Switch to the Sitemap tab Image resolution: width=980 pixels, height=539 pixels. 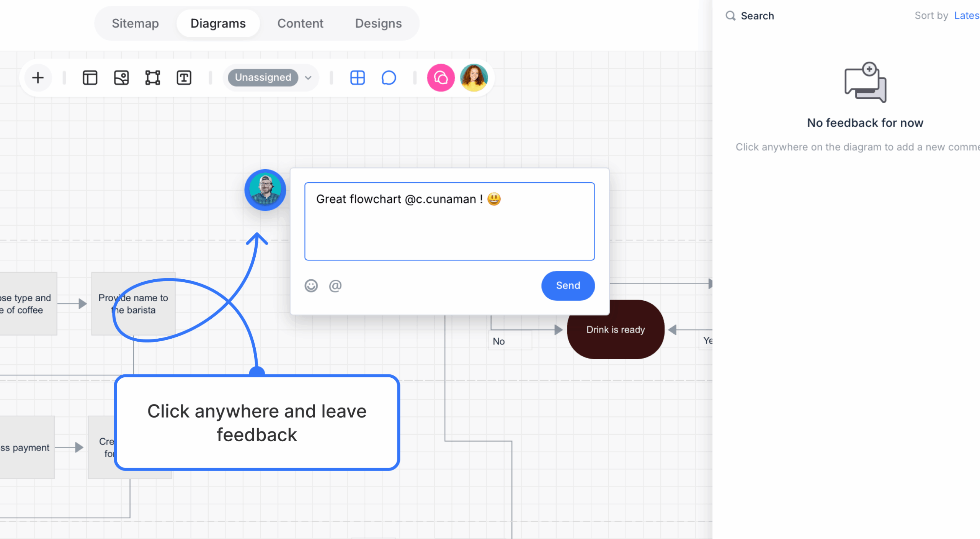135,23
